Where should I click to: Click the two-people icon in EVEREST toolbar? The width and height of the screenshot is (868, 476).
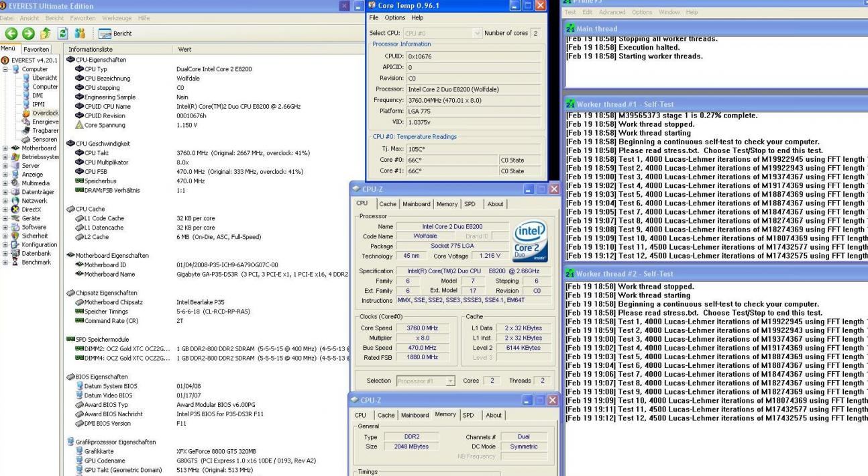79,33
